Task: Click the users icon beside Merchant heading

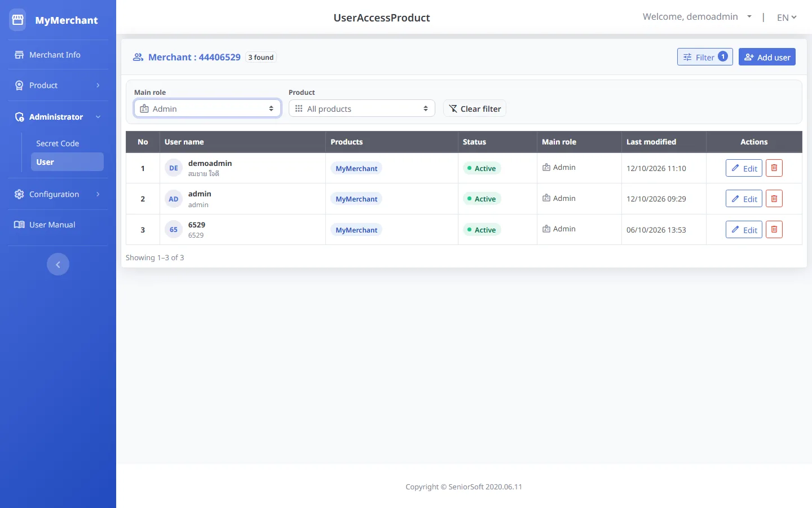Action: click(138, 57)
